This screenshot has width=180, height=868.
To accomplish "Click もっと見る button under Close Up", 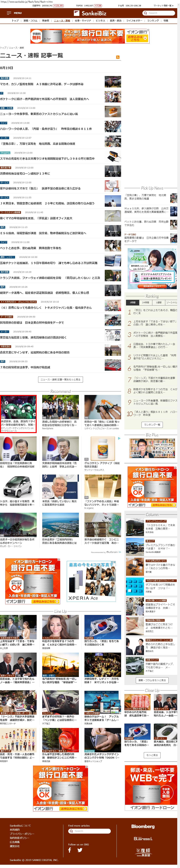I will click(x=152, y=755).
